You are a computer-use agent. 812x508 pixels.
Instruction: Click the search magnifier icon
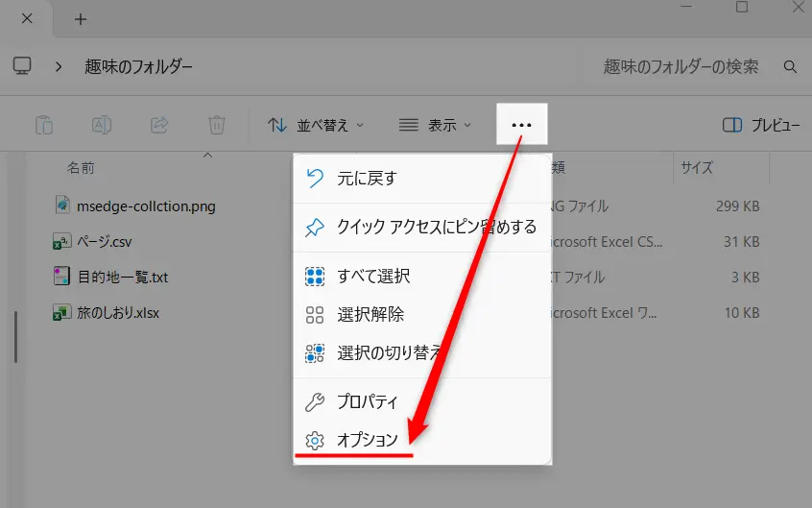[790, 67]
